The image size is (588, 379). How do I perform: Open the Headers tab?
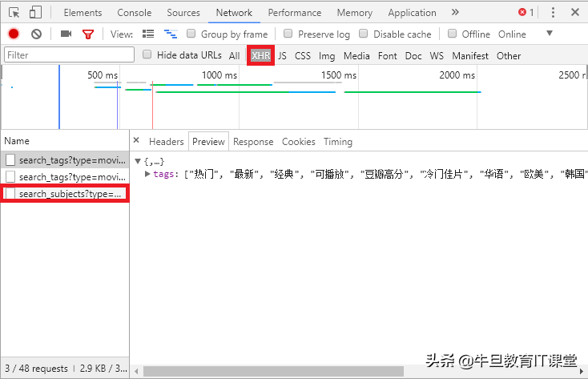(x=166, y=142)
